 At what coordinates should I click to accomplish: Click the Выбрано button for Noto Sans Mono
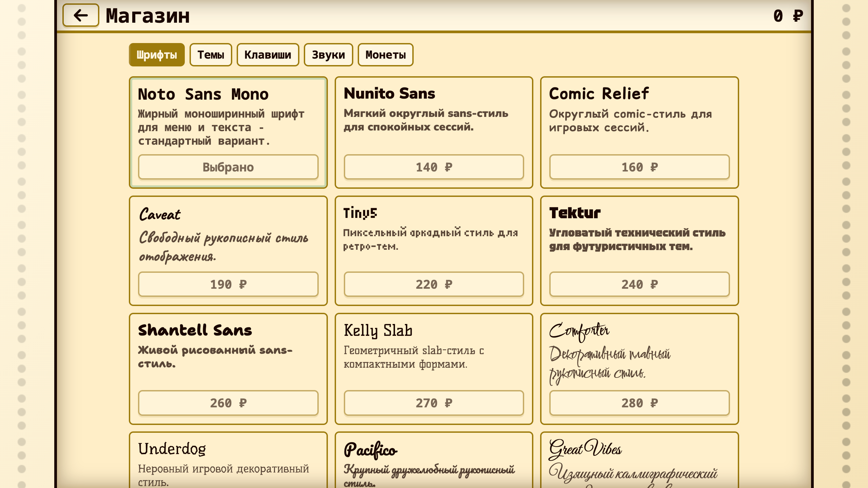point(228,167)
